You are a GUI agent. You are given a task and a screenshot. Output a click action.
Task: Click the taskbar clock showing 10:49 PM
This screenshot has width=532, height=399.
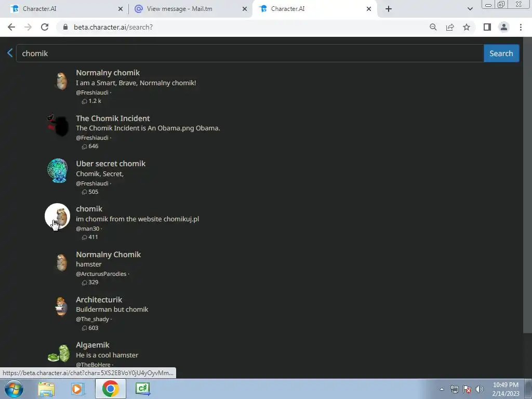[506, 389]
